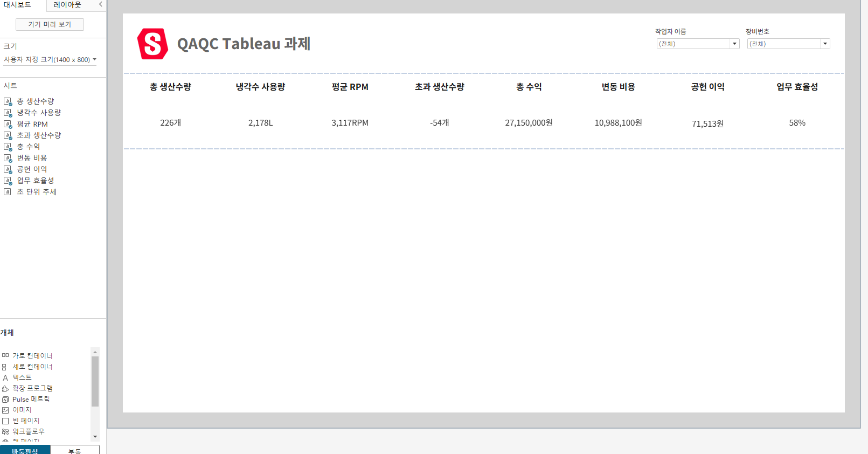Select the 58% value

(x=797, y=123)
